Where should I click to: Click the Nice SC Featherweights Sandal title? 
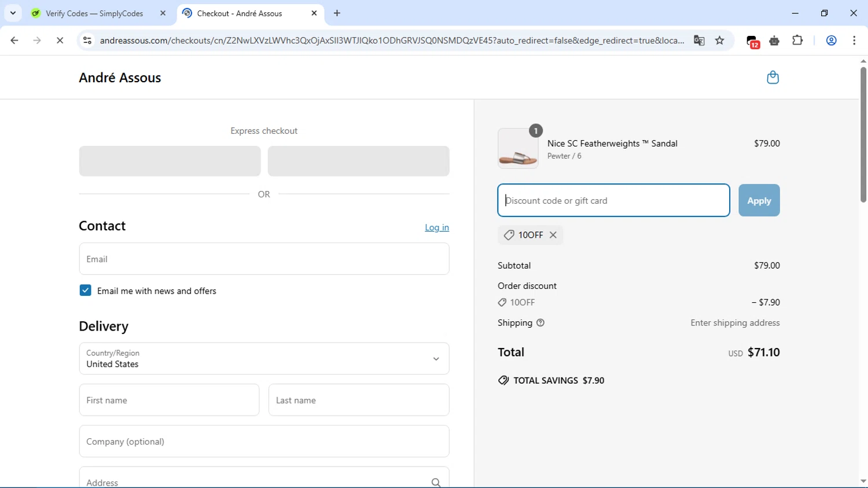click(x=612, y=143)
